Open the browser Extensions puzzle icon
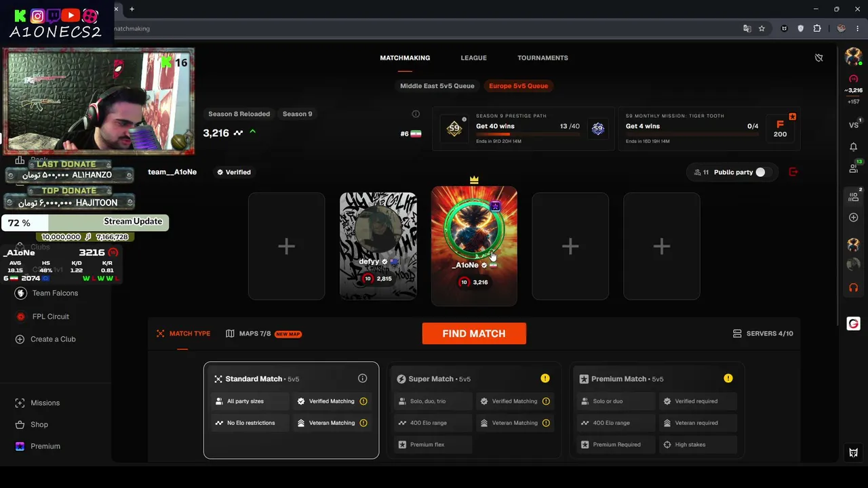Viewport: 868px width, 488px height. pyautogui.click(x=816, y=28)
